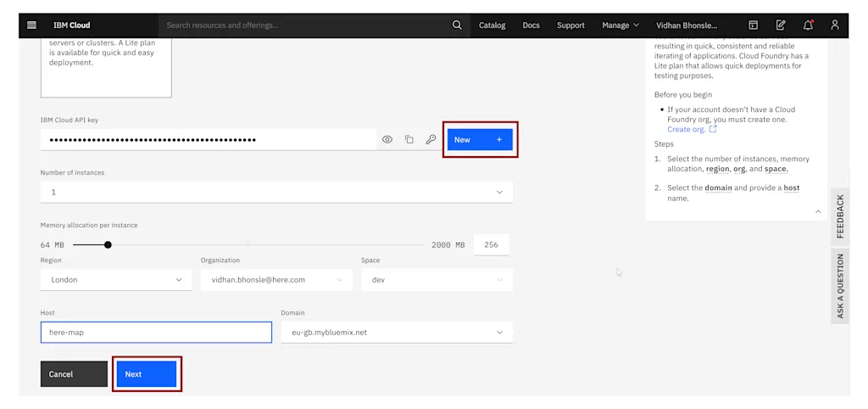Image resolution: width=868 pixels, height=409 pixels.
Task: Click the Next button
Action: point(147,374)
